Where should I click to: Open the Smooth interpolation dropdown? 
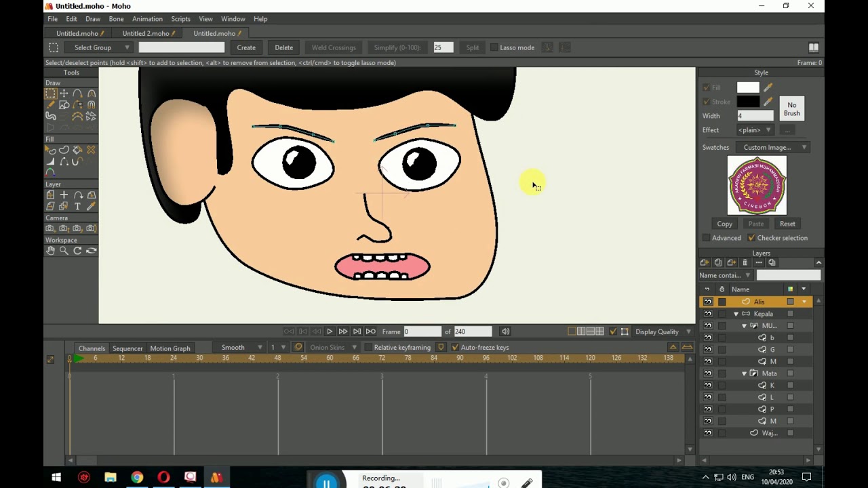click(x=240, y=347)
